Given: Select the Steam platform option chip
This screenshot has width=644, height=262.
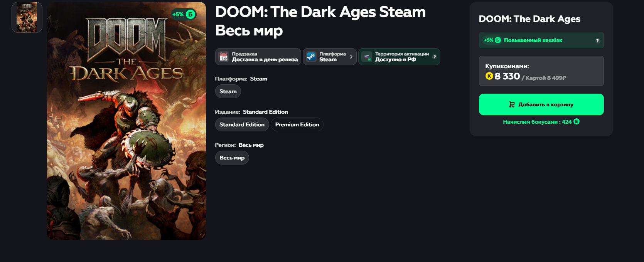Looking at the screenshot, I should pos(228,91).
